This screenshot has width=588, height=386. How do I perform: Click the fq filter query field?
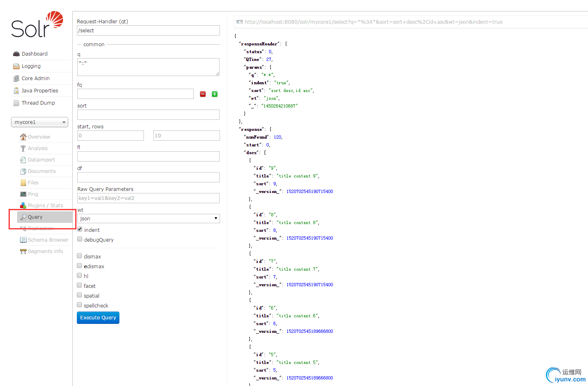[x=135, y=94]
